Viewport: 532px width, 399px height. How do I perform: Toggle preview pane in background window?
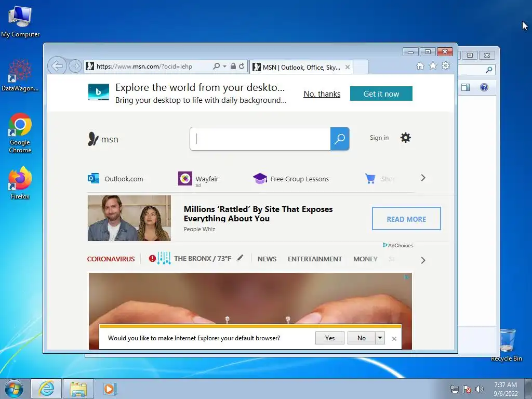(x=466, y=87)
